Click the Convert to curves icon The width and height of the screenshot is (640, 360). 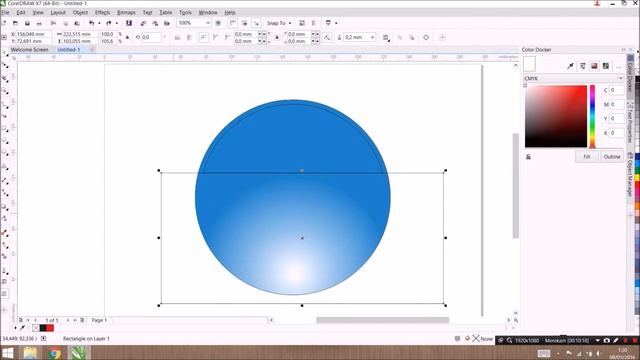tap(426, 38)
